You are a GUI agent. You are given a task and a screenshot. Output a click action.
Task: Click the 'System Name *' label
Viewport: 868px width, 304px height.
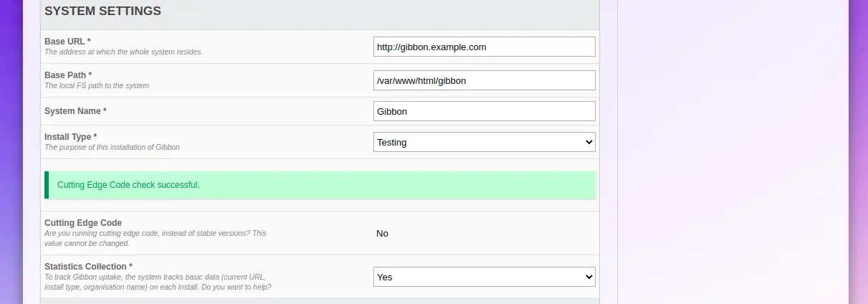[x=75, y=111]
